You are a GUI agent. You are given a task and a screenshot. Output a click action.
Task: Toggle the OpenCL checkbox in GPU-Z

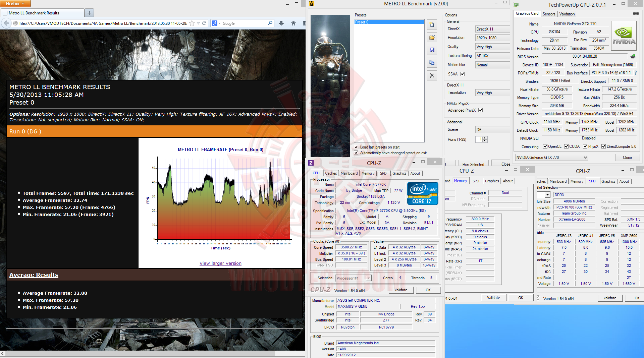(545, 146)
